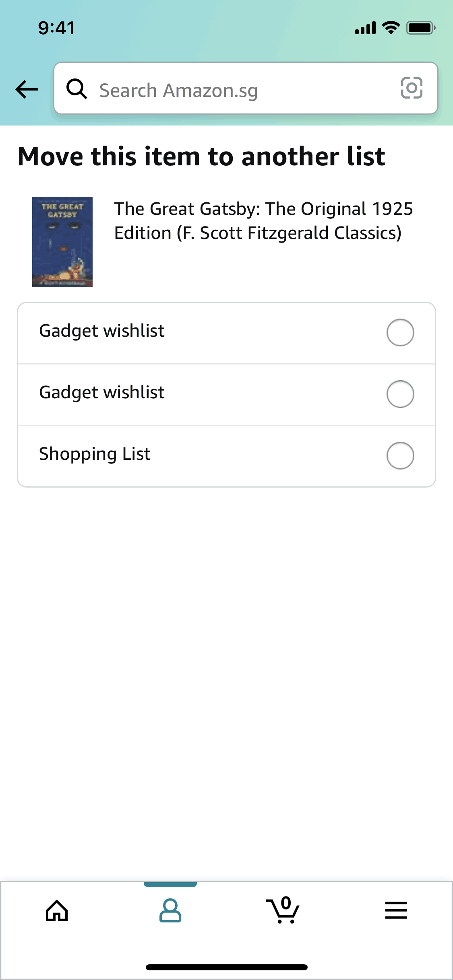Tap the first Gadget wishlist label
The width and height of the screenshot is (453, 980).
pos(102,331)
